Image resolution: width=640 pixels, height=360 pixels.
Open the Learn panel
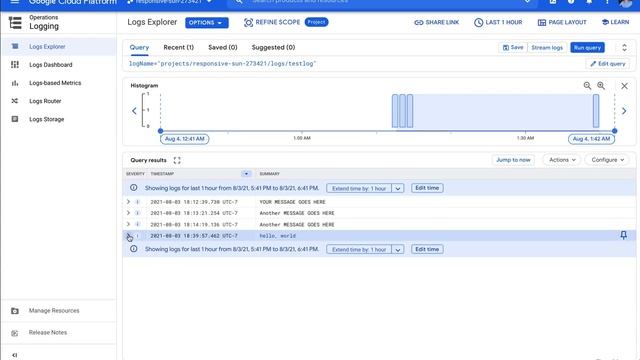point(615,22)
